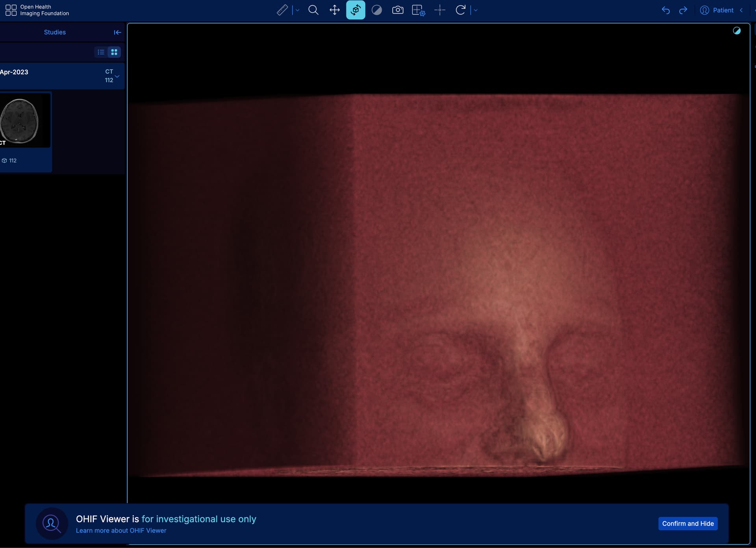Open the viewport layout grid settings
The image size is (756, 548).
419,10
